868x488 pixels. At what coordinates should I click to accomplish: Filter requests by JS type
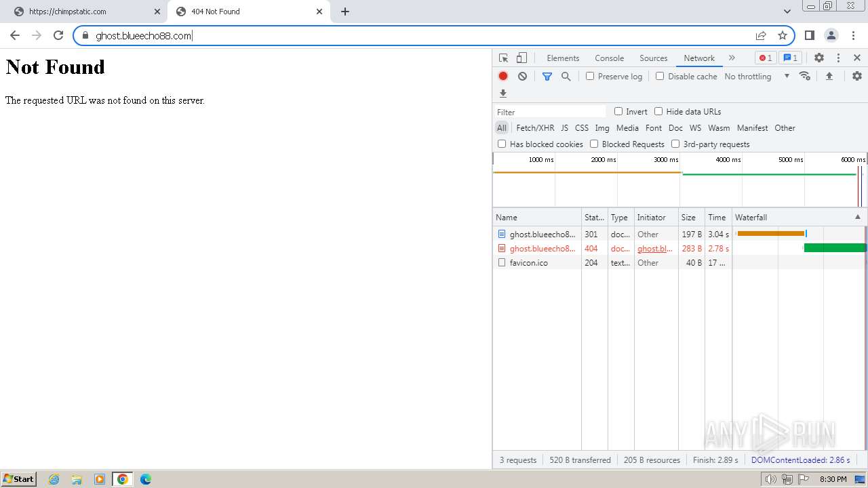click(x=564, y=128)
